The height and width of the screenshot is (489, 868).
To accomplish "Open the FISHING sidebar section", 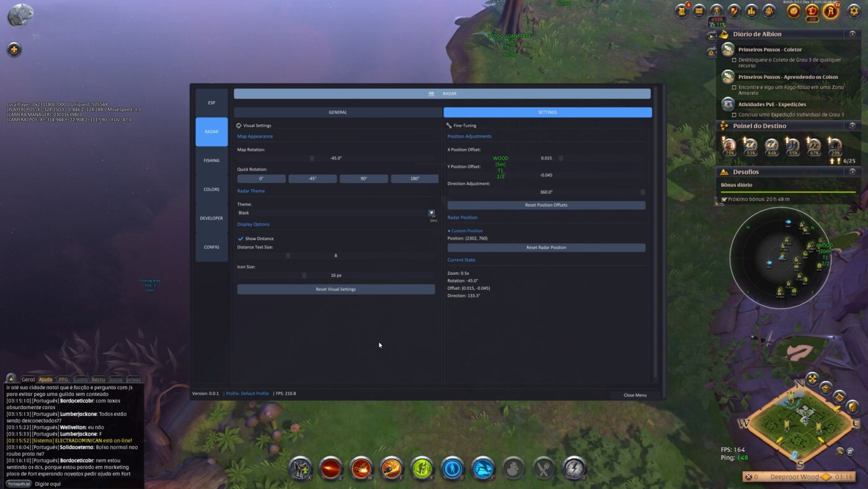I will click(211, 161).
